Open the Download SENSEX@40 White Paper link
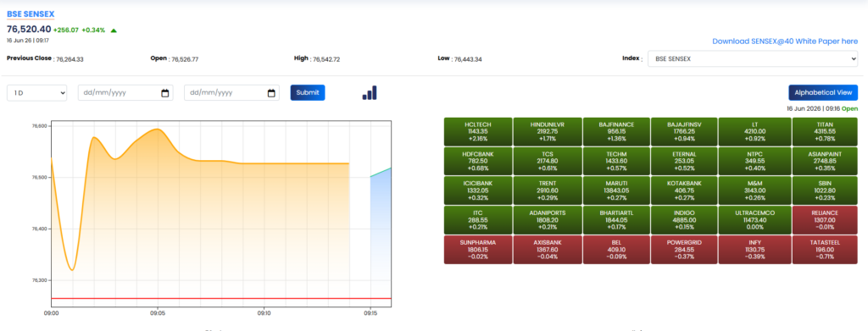Image resolution: width=868 pixels, height=331 pixels. [785, 41]
